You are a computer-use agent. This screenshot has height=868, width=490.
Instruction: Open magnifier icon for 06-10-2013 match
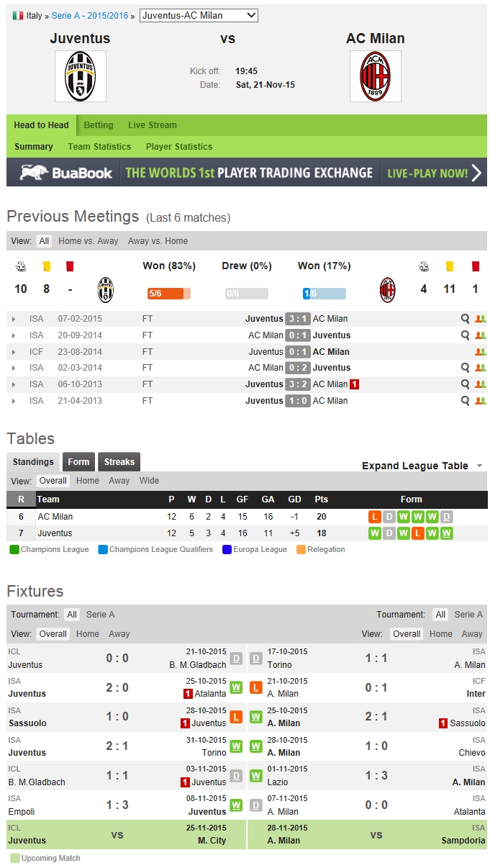coord(466,384)
